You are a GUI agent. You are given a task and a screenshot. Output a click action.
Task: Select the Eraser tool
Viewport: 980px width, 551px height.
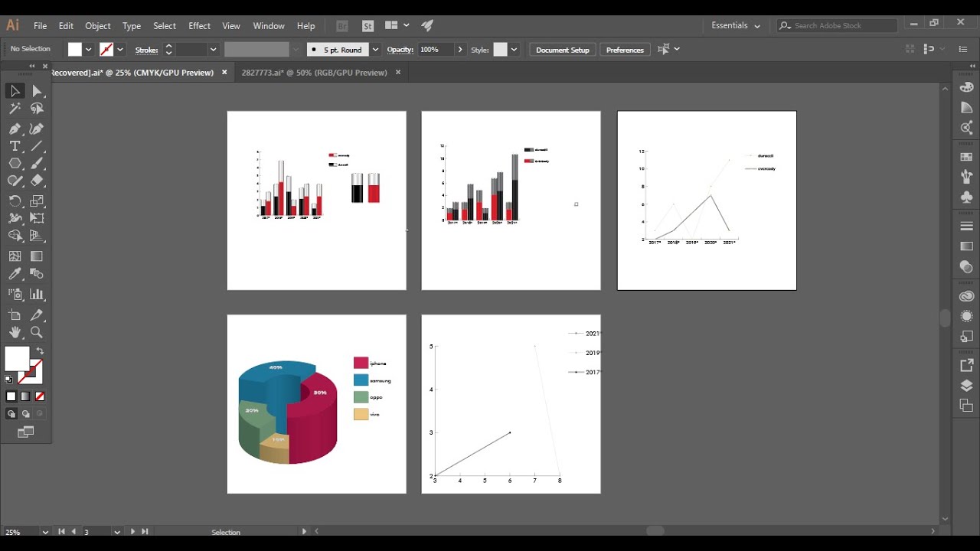[37, 181]
